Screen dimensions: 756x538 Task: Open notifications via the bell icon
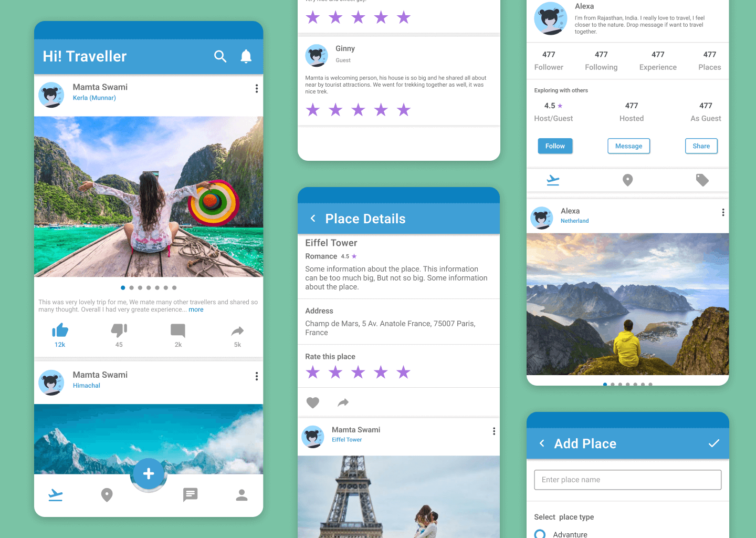246,56
